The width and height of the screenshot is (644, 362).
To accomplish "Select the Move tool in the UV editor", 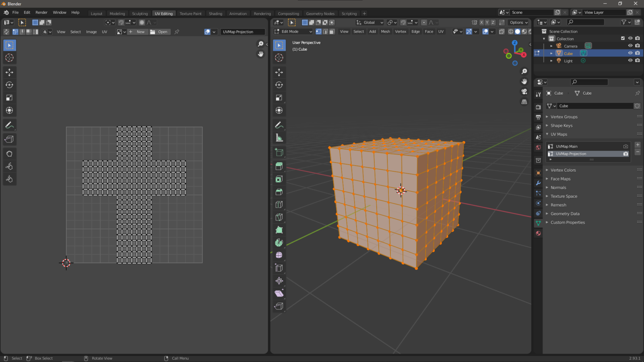I will [9, 72].
